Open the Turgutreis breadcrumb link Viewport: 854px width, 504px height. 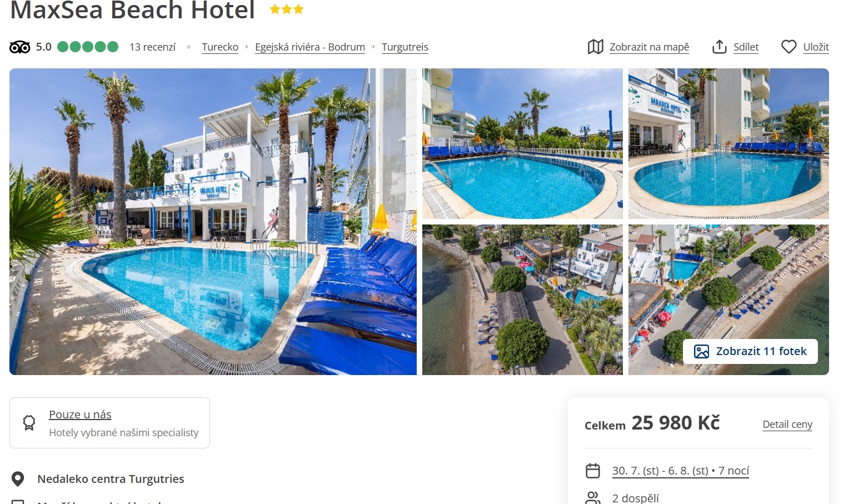(404, 47)
